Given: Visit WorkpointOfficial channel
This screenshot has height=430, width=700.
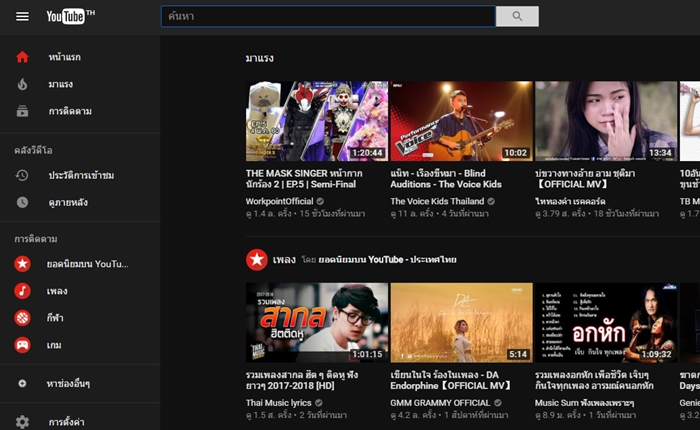Looking at the screenshot, I should click(279, 201).
